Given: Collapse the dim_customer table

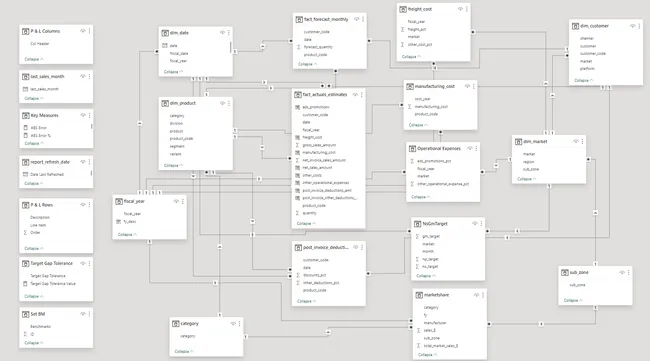Looking at the screenshot, I should 584,80.
